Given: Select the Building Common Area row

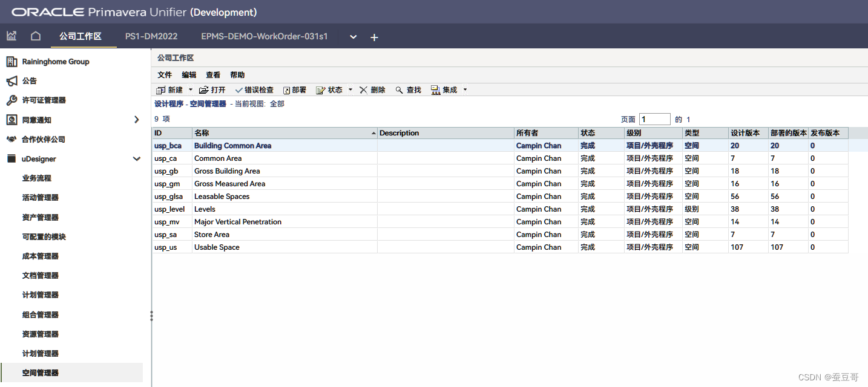Looking at the screenshot, I should point(500,146).
